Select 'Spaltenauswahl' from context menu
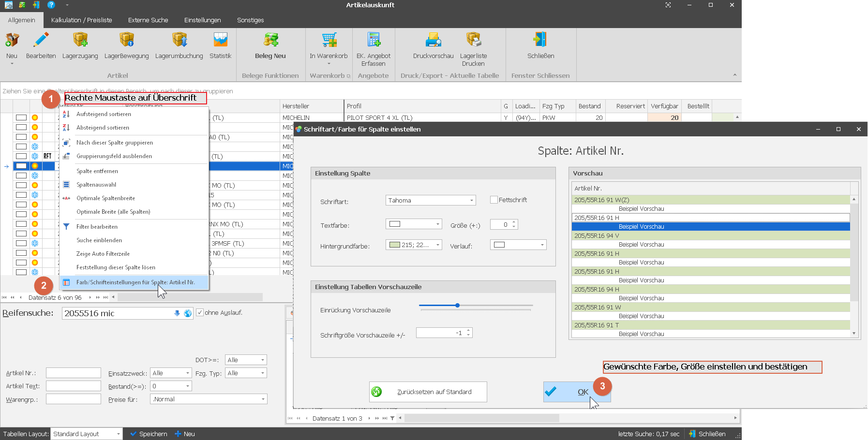The width and height of the screenshot is (868, 440). click(96, 185)
